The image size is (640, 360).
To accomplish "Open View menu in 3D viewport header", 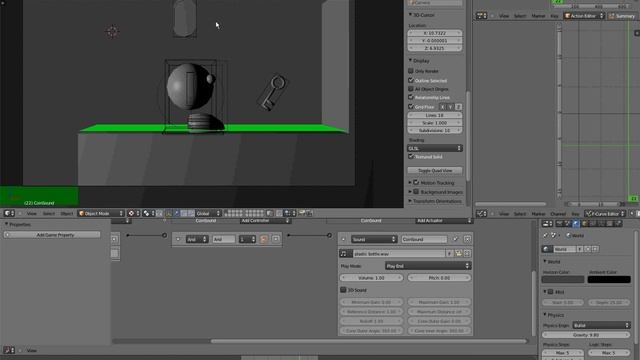I will (31, 213).
